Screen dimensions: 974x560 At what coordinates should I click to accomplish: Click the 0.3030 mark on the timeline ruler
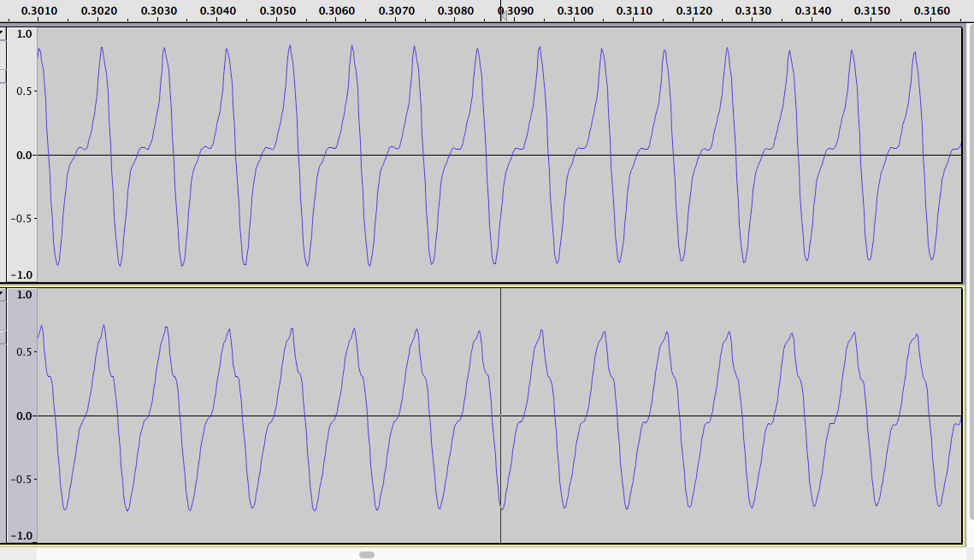click(x=159, y=10)
